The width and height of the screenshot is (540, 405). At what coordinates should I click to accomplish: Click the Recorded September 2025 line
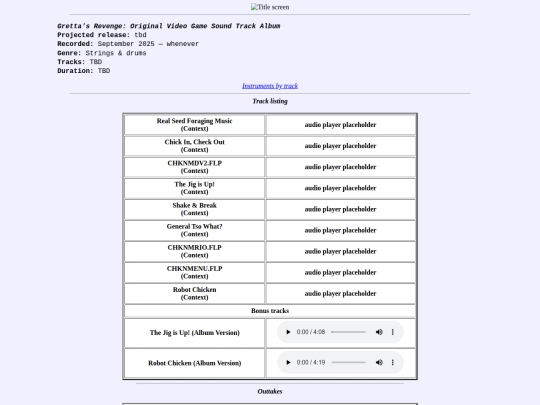click(128, 44)
